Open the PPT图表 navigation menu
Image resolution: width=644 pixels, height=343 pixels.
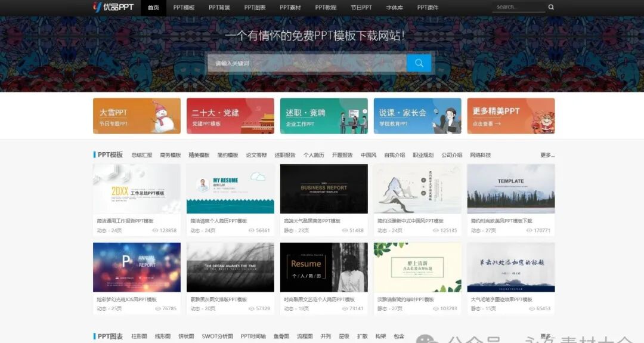coord(255,7)
